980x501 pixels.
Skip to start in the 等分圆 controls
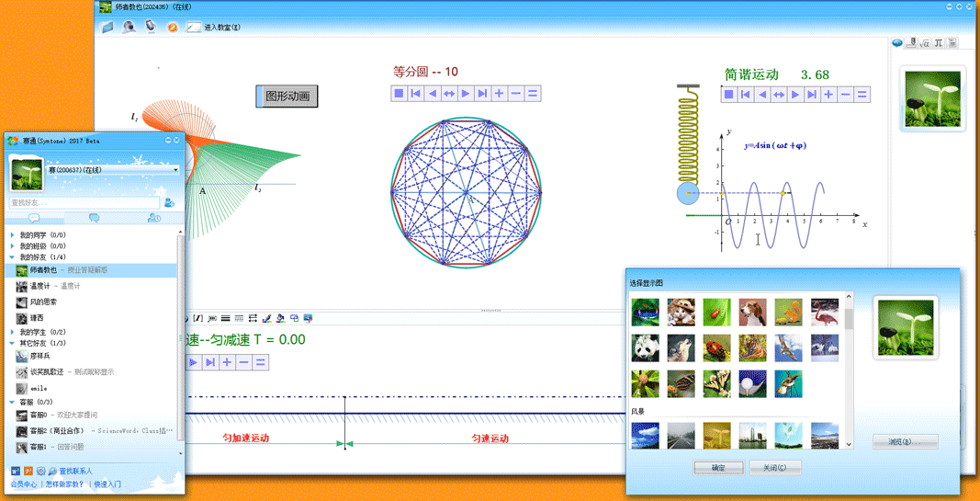point(416,93)
